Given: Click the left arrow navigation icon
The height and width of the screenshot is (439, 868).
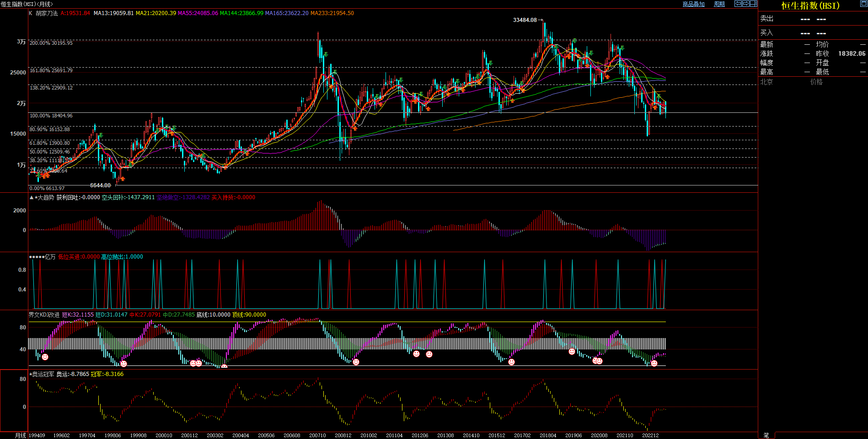Looking at the screenshot, I should (738, 4).
